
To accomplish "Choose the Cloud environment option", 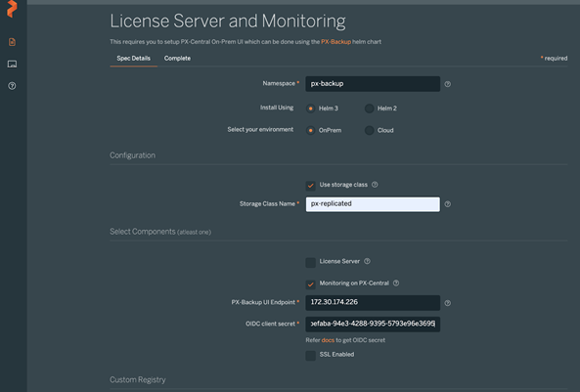I will tap(369, 130).
